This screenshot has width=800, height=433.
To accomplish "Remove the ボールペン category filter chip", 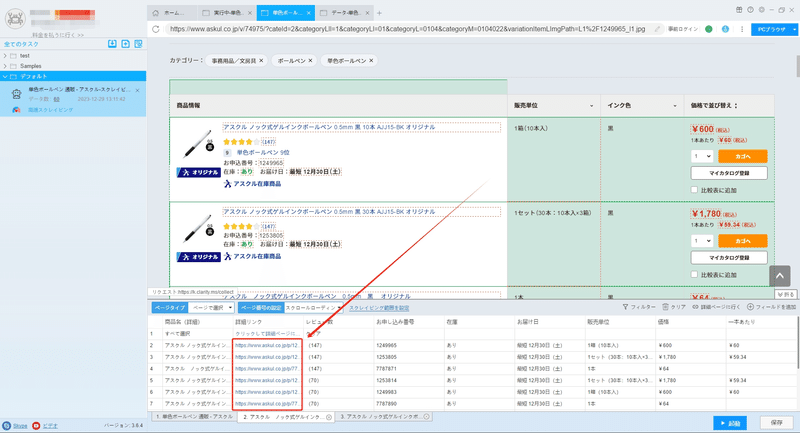I will [310, 61].
